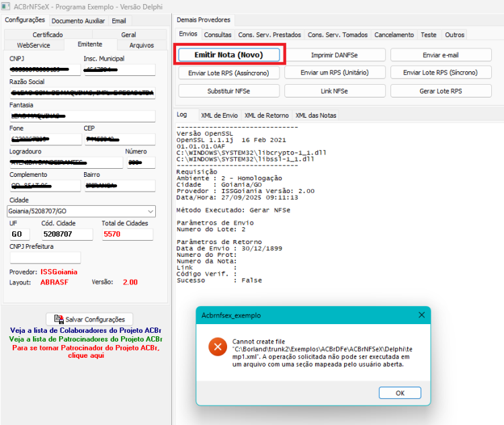Click Total de Cidades field 5570
The image size is (504, 425).
[x=128, y=234]
